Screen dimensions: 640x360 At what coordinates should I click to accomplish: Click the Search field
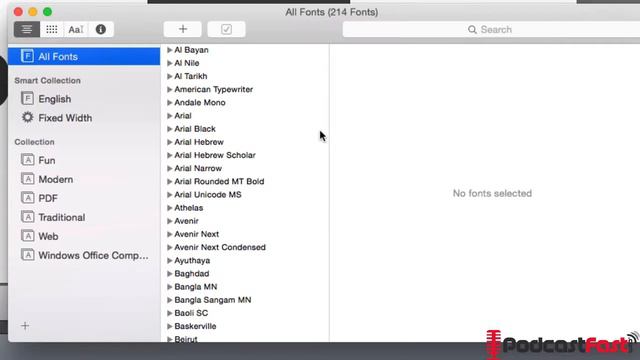click(x=491, y=29)
